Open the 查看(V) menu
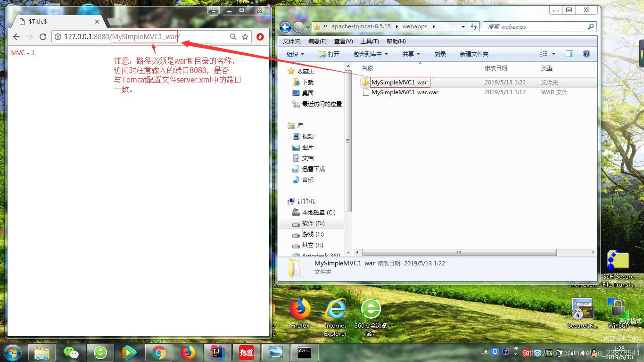 click(343, 41)
